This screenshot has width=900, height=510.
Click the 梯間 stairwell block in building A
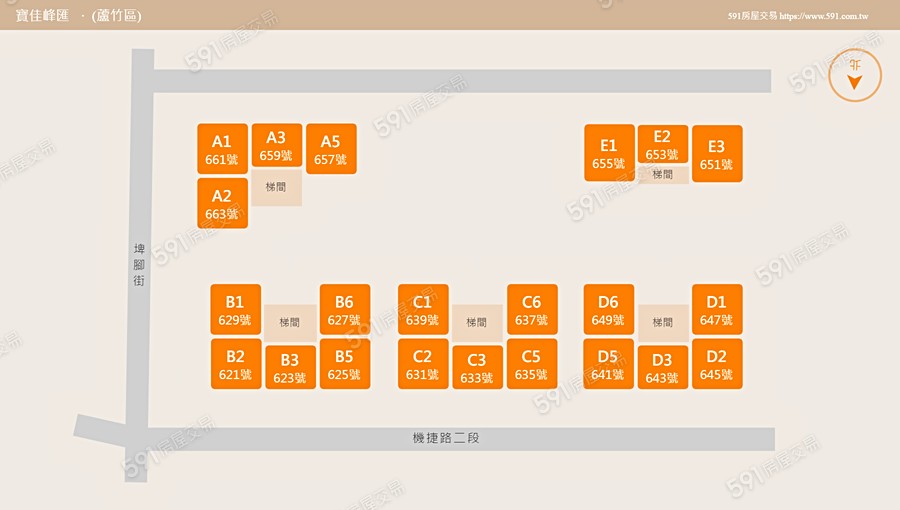tap(276, 187)
